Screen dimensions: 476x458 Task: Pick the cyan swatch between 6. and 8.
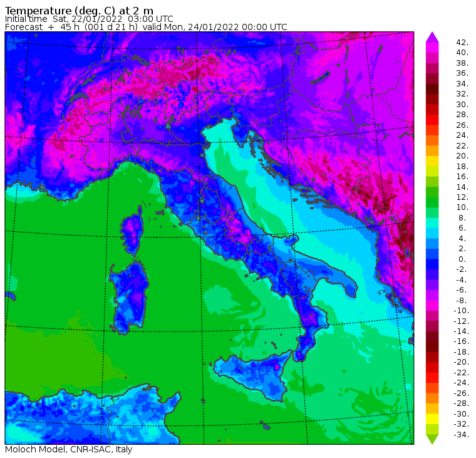pos(432,223)
